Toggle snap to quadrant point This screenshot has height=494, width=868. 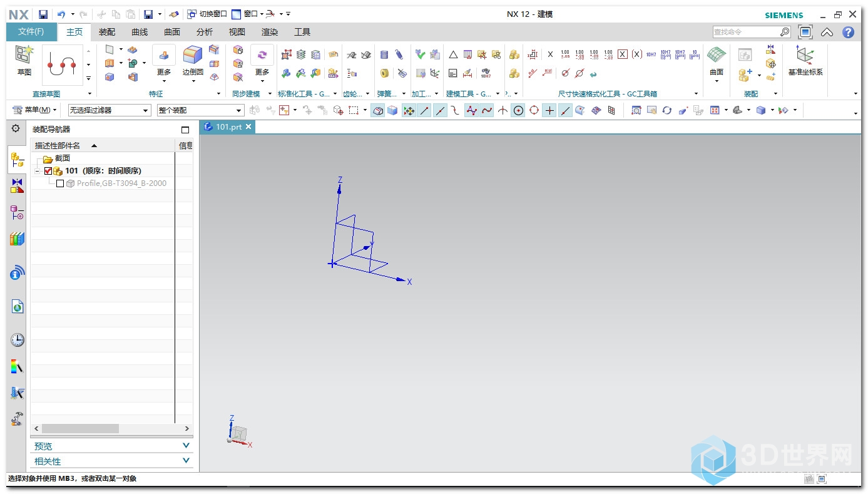pos(534,110)
